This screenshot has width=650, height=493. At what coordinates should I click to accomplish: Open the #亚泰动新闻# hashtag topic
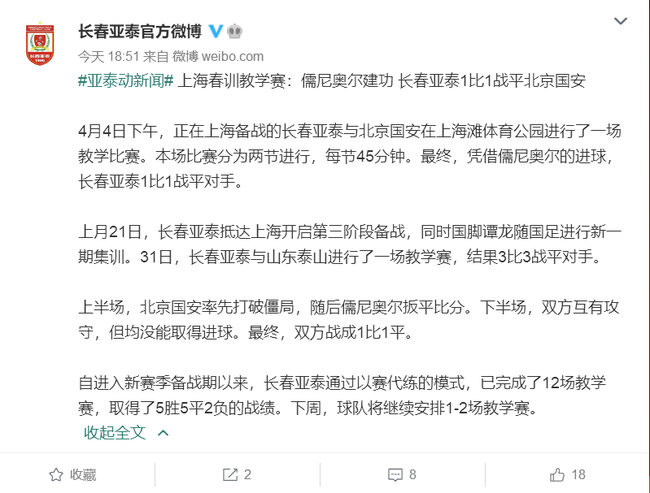click(x=126, y=81)
